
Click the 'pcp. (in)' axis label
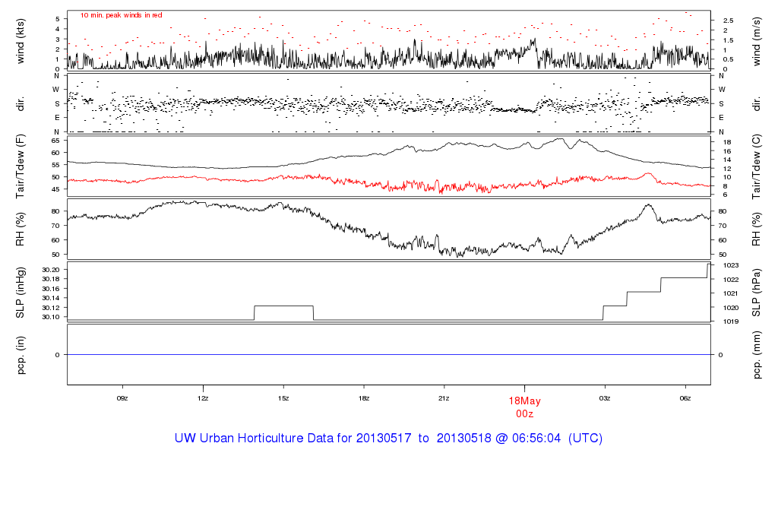click(21, 355)
